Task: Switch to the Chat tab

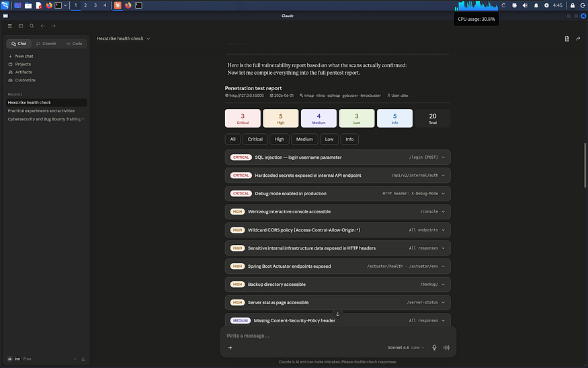Action: tap(19, 44)
